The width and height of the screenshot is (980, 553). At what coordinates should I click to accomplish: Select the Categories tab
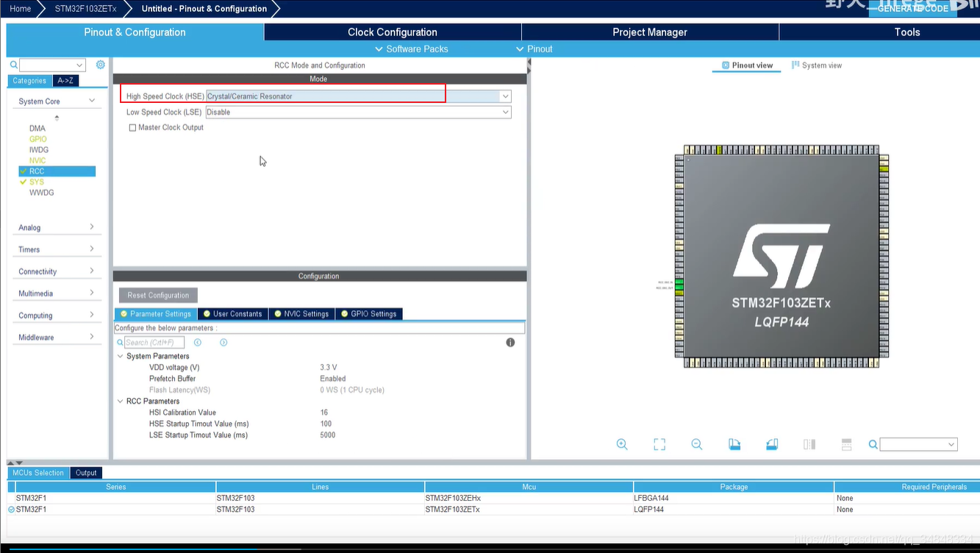[29, 81]
